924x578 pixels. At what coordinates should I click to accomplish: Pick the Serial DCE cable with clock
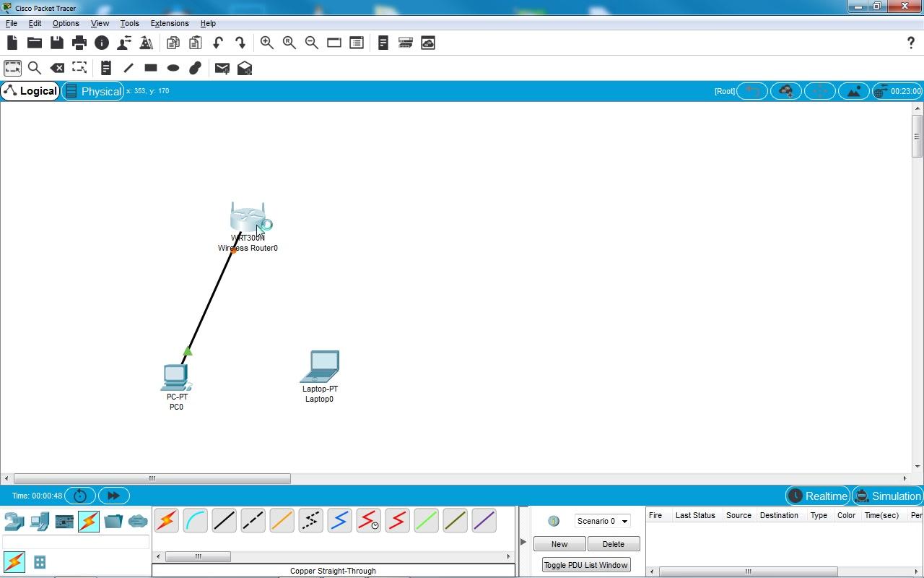point(368,520)
